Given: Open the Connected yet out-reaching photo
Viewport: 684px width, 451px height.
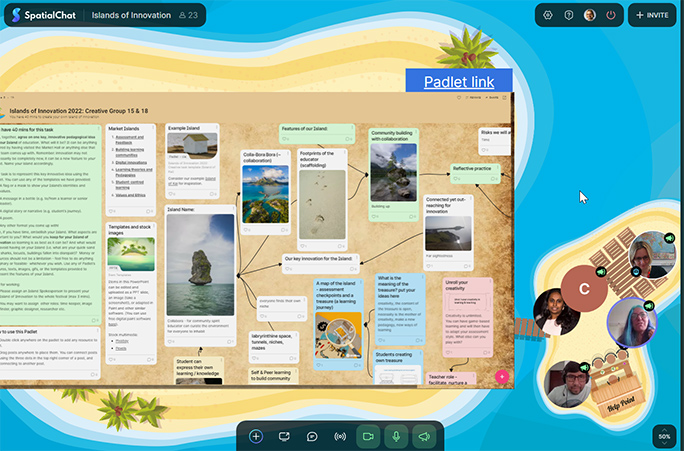Looking at the screenshot, I should tap(448, 233).
